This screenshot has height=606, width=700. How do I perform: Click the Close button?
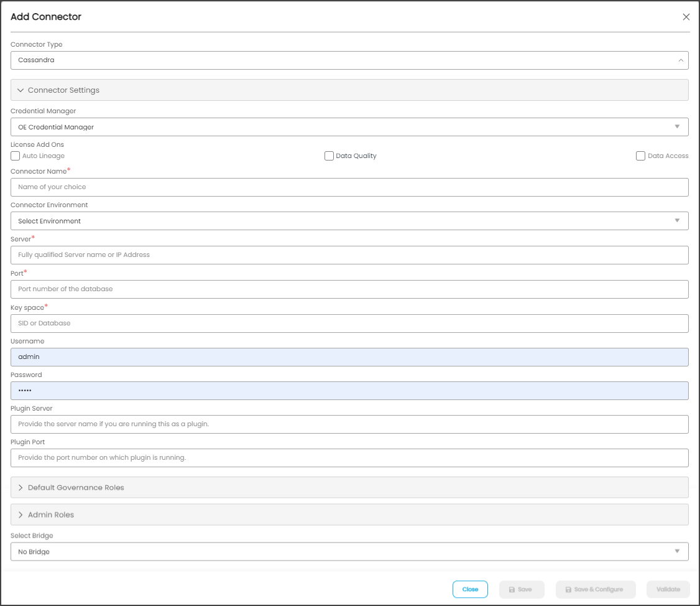(x=470, y=589)
